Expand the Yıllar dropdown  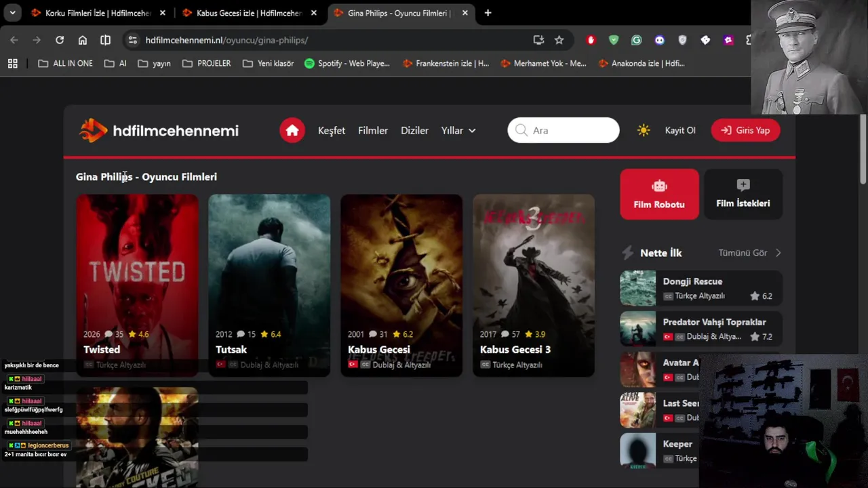pos(458,130)
